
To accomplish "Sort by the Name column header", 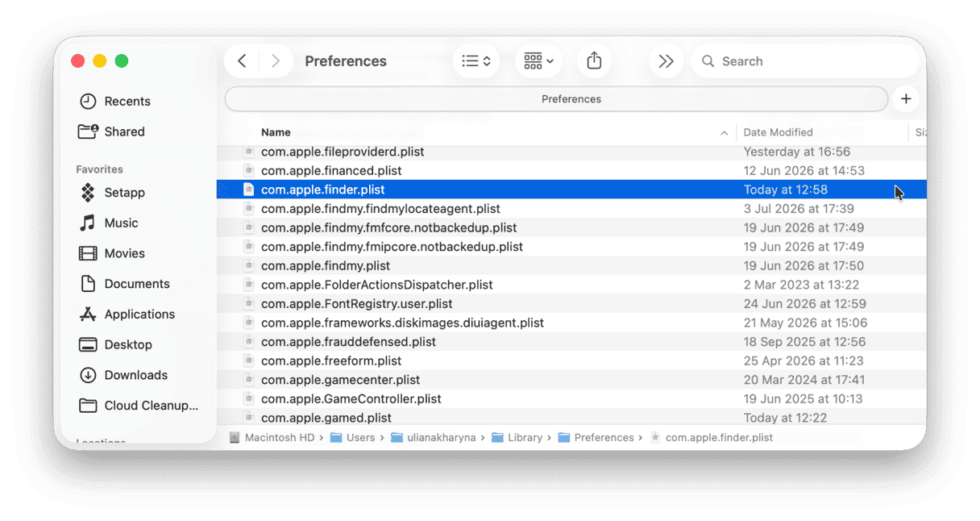I will click(276, 132).
